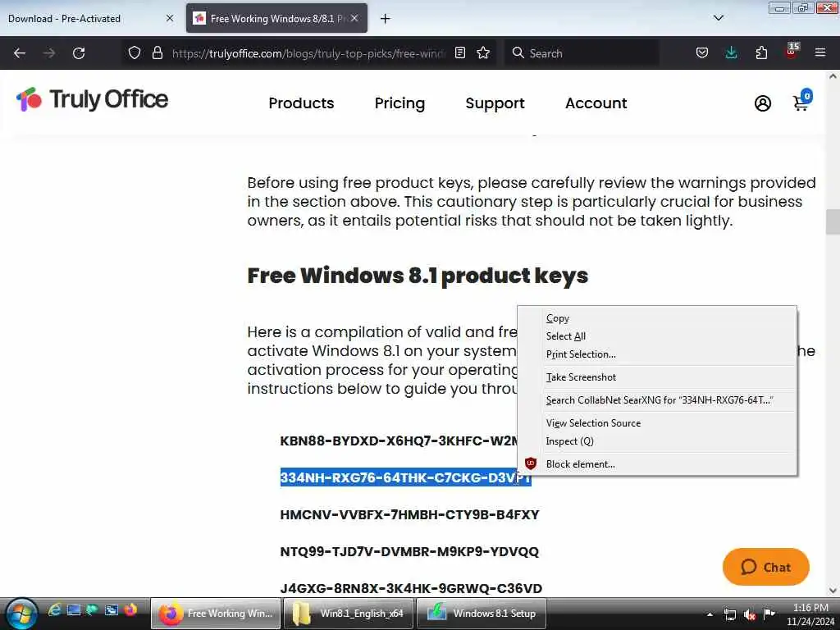This screenshot has width=840, height=630.
Task: Choose Take Screenshot menu entry
Action: (657, 377)
